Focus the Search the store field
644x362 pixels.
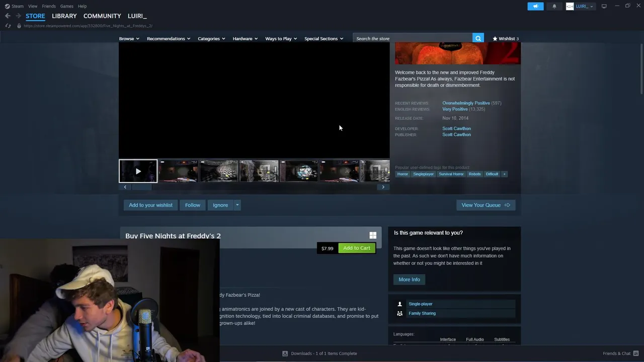pyautogui.click(x=413, y=39)
